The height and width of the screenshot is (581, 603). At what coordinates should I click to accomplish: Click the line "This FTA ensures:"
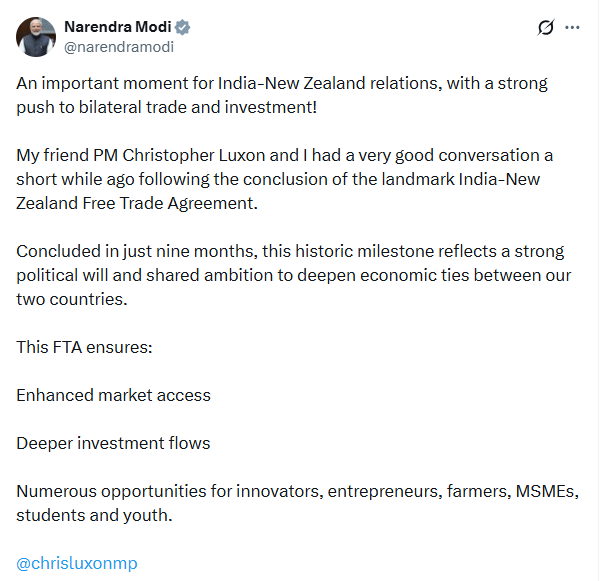coord(83,347)
